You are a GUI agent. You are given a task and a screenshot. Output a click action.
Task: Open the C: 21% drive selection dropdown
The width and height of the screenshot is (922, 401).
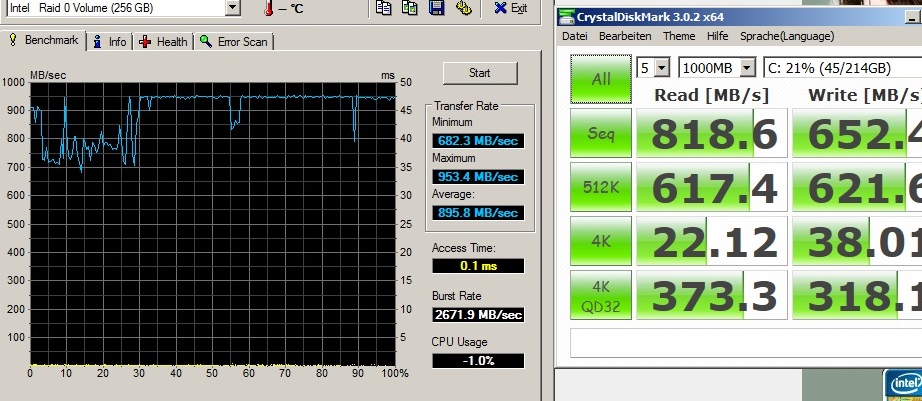842,68
